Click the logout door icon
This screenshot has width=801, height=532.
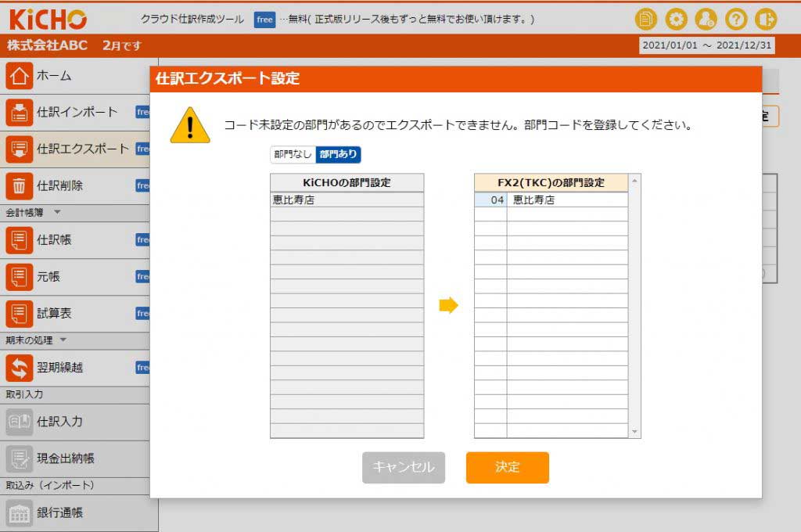pyautogui.click(x=766, y=20)
